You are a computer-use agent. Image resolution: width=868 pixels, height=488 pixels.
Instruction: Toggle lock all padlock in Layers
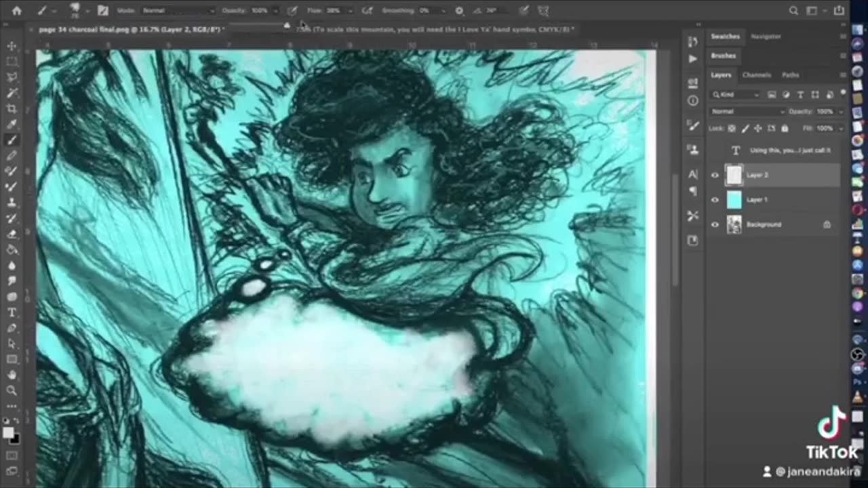coord(785,128)
